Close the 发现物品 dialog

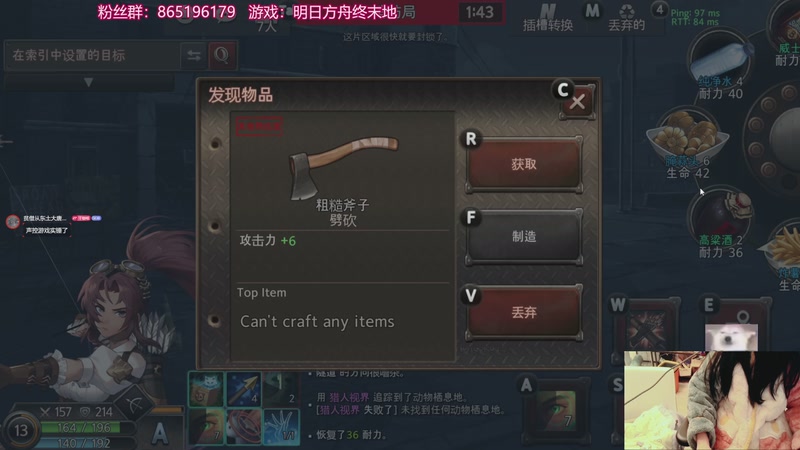coord(577,102)
